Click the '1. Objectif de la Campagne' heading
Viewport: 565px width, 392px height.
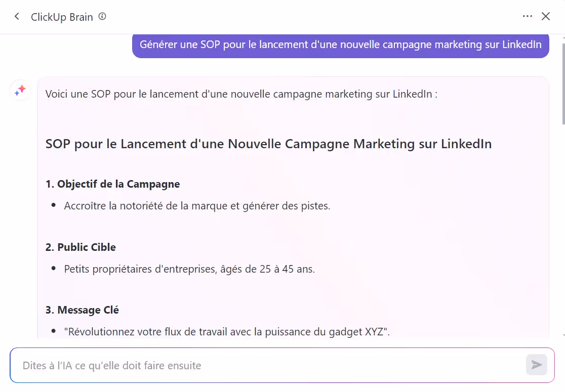point(112,184)
